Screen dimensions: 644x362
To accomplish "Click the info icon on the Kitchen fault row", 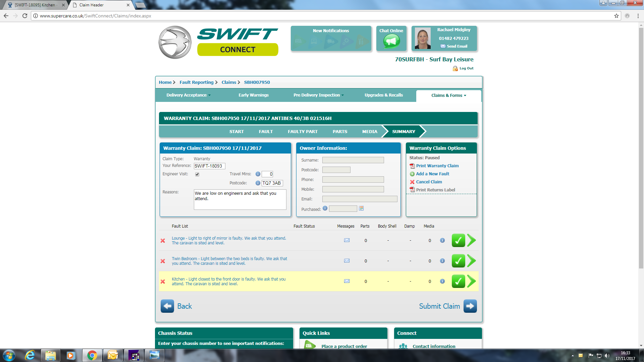I will (x=442, y=281).
